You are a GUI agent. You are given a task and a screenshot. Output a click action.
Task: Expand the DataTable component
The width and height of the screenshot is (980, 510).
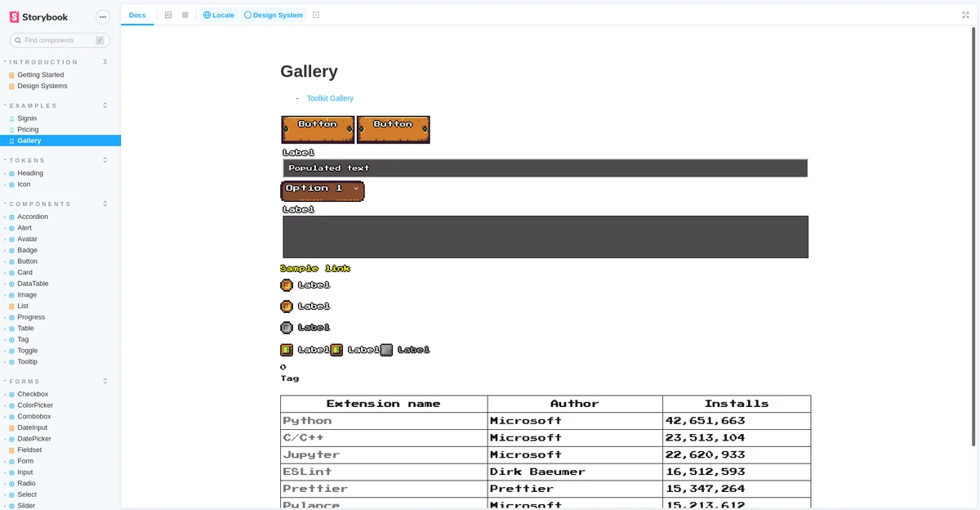point(33,284)
